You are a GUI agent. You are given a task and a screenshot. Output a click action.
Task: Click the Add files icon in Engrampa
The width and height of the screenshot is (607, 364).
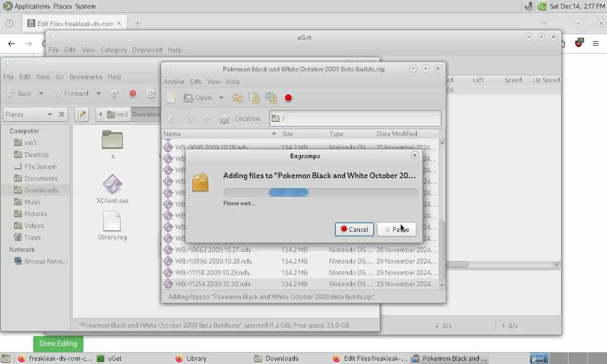pos(255,98)
